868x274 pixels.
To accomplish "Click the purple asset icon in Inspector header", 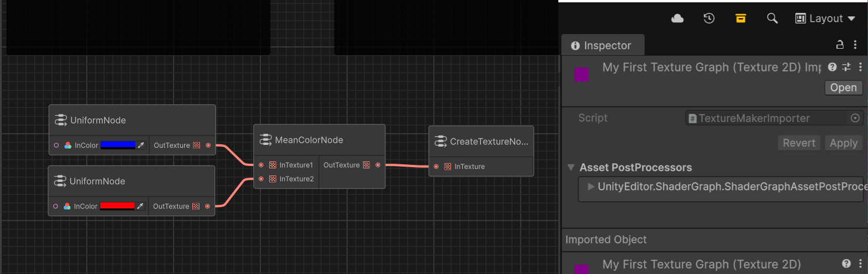I will pos(581,75).
